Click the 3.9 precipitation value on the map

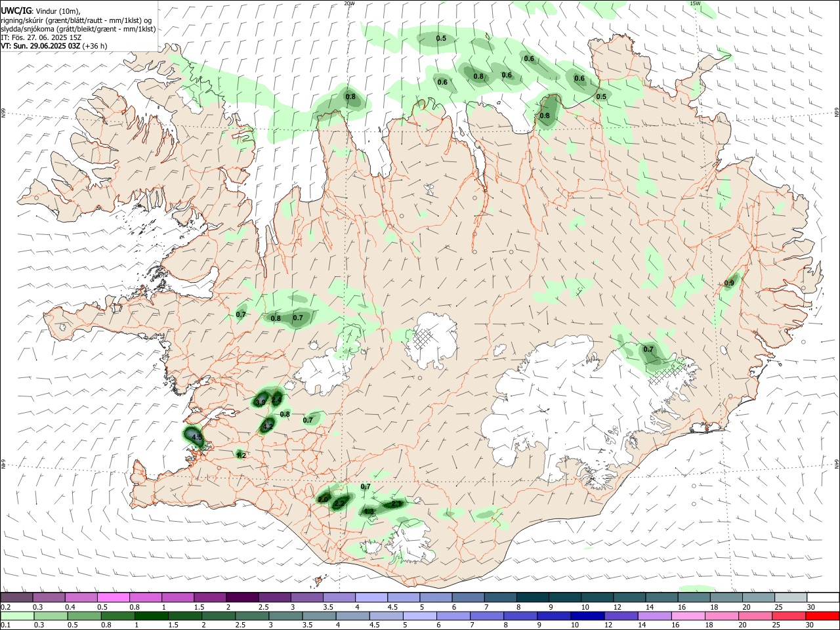(x=261, y=402)
